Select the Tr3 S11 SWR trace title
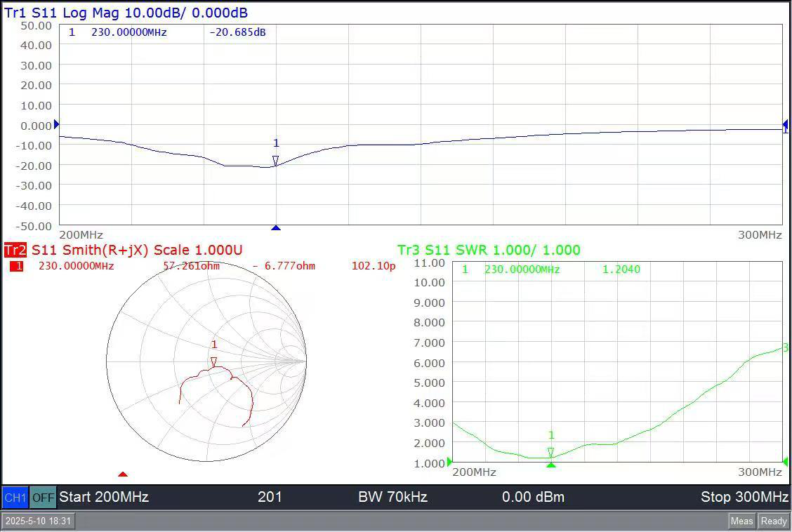 pyautogui.click(x=489, y=250)
